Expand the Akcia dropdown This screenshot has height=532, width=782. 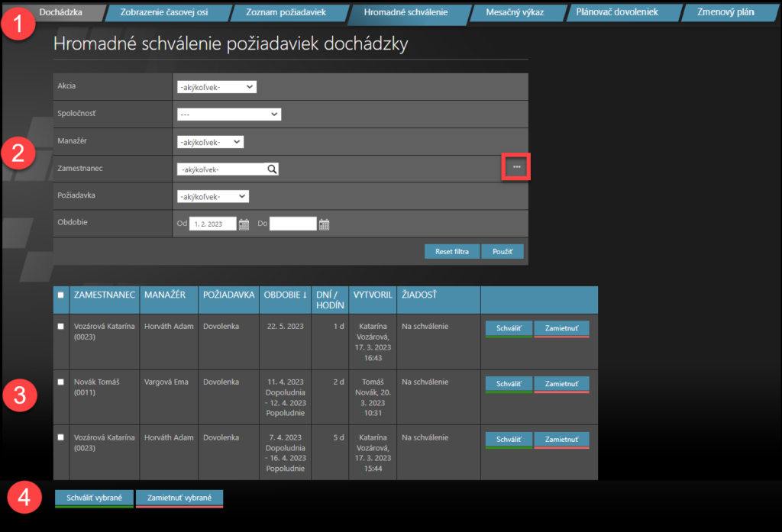[216, 87]
